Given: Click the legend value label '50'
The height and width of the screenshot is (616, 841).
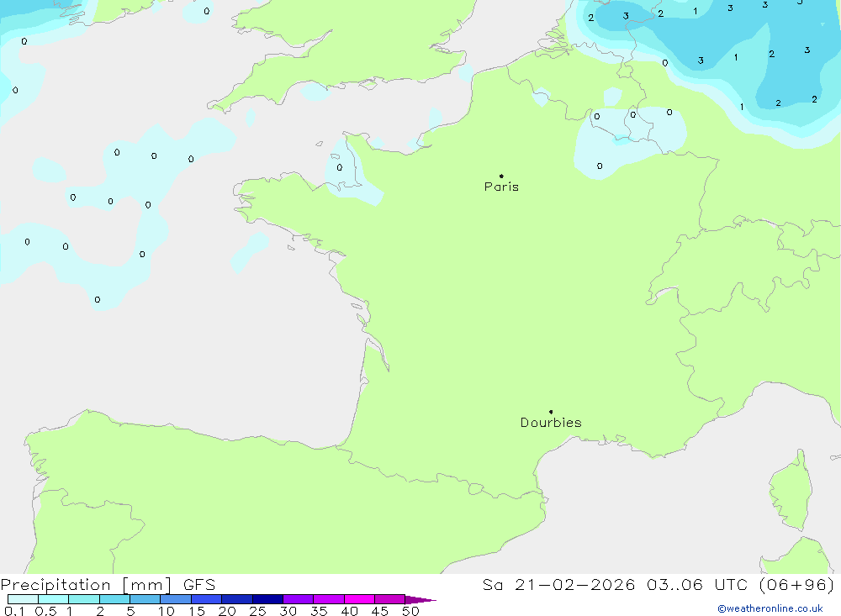Looking at the screenshot, I should 411,611.
